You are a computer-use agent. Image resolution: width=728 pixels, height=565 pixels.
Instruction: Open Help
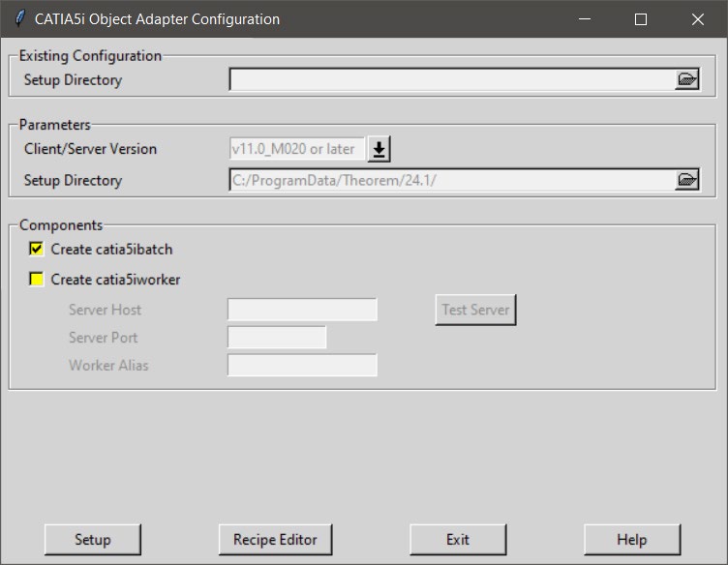(632, 540)
